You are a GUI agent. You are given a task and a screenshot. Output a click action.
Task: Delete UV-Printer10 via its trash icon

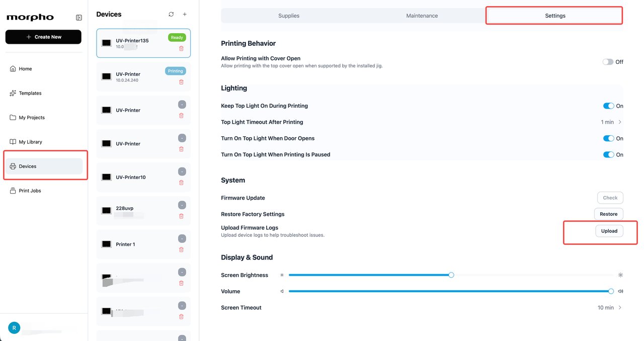181,183
